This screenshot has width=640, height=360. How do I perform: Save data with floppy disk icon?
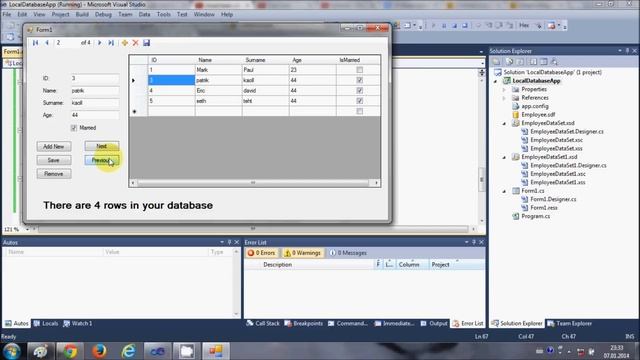click(147, 43)
